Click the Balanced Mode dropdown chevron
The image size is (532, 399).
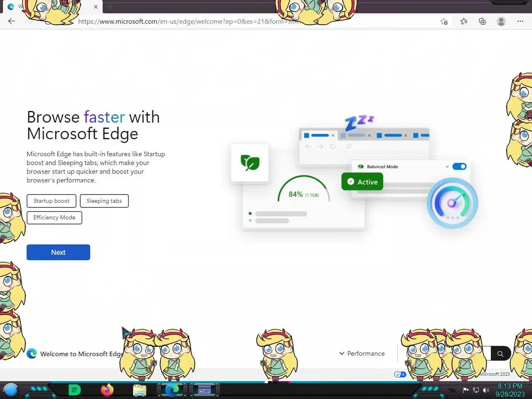coord(447,167)
